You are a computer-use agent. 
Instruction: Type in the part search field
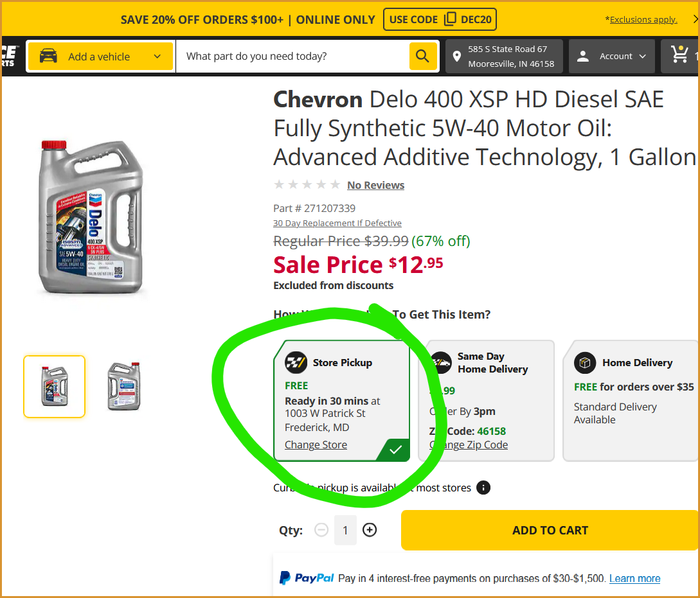click(x=292, y=57)
